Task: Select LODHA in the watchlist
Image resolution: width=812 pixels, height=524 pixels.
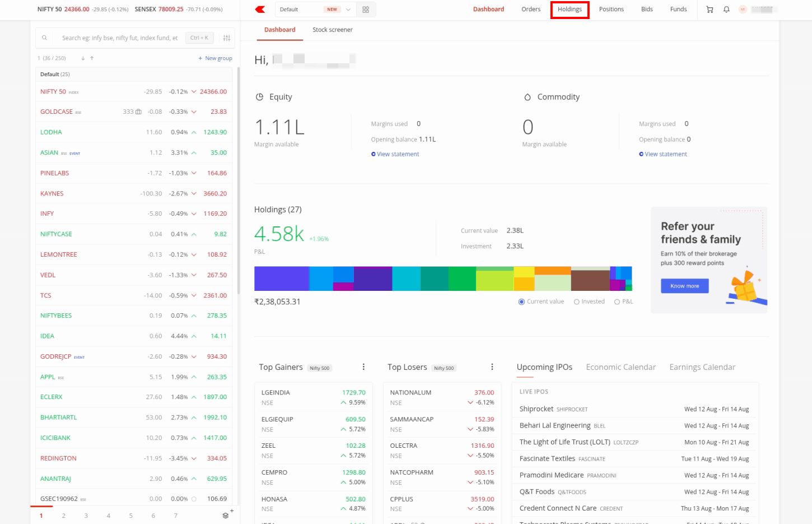Action: pyautogui.click(x=133, y=132)
